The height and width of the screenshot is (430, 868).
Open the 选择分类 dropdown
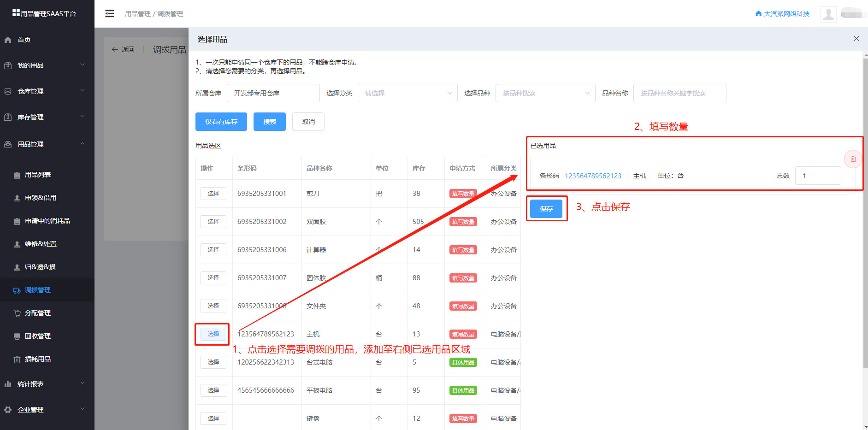tap(407, 93)
